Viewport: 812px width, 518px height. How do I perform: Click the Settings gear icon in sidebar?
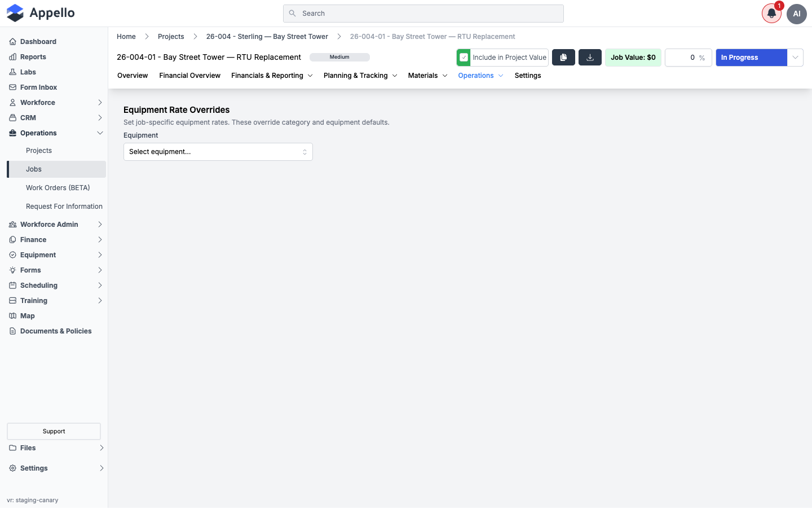[x=12, y=468]
